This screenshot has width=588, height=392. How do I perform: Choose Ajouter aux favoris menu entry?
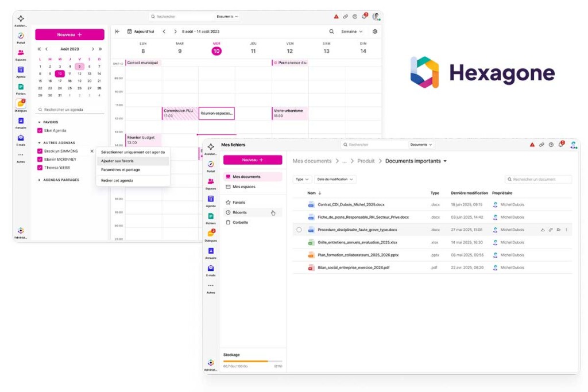point(133,161)
